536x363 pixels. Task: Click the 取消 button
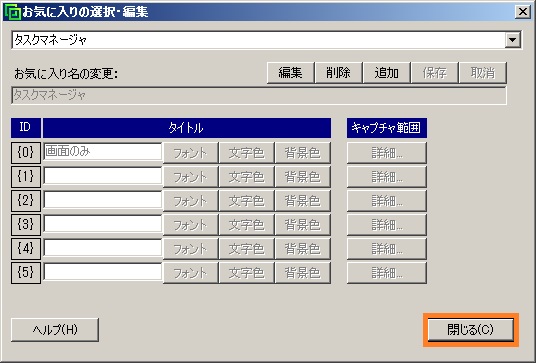click(483, 73)
